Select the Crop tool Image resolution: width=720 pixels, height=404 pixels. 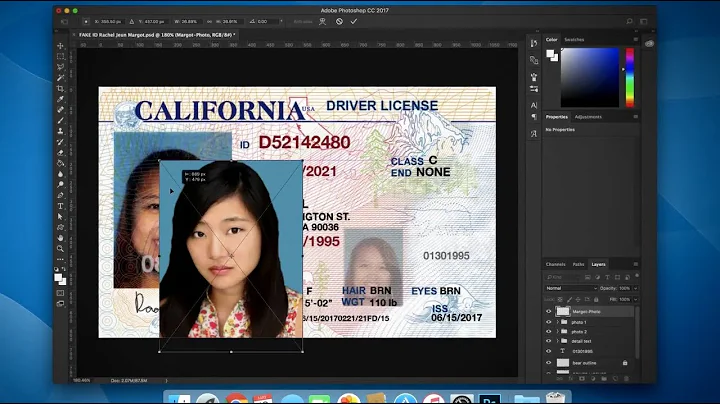60,89
